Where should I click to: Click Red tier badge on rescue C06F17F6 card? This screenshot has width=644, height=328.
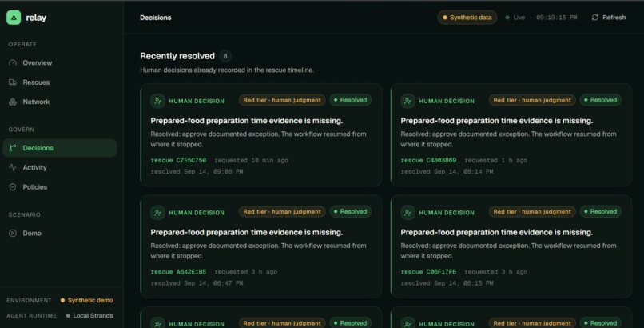coord(532,212)
